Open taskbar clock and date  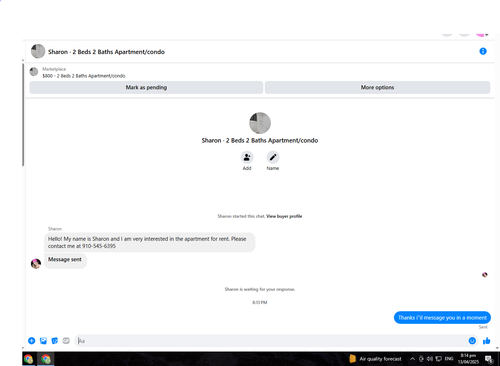[468, 359]
